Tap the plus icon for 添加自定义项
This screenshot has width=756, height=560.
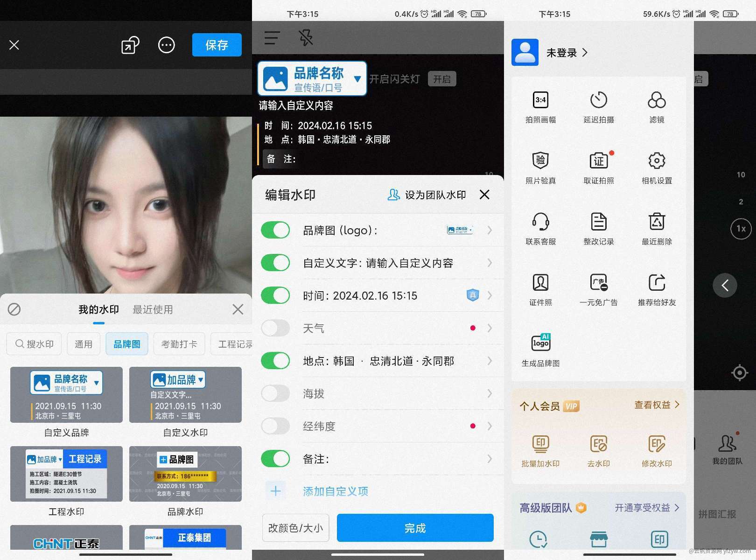point(275,491)
